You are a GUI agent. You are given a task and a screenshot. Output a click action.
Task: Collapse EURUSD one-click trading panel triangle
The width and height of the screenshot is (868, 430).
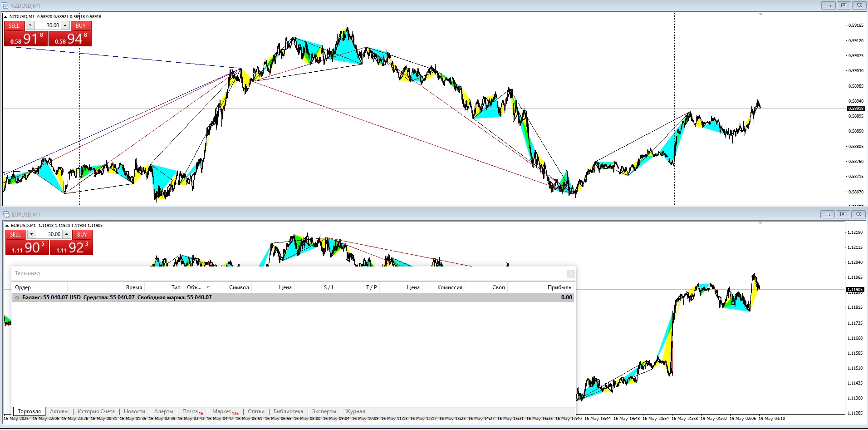point(7,226)
